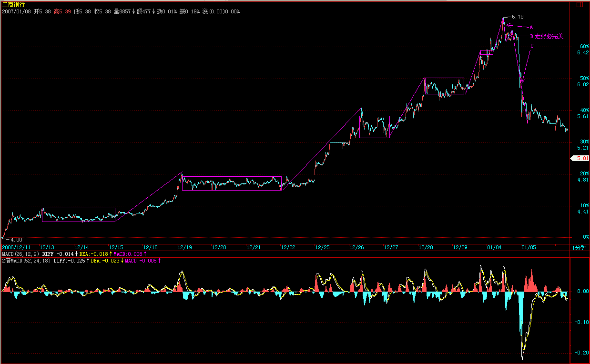Click the 01/04 date on time axis
The image size is (590, 364).
click(x=494, y=247)
